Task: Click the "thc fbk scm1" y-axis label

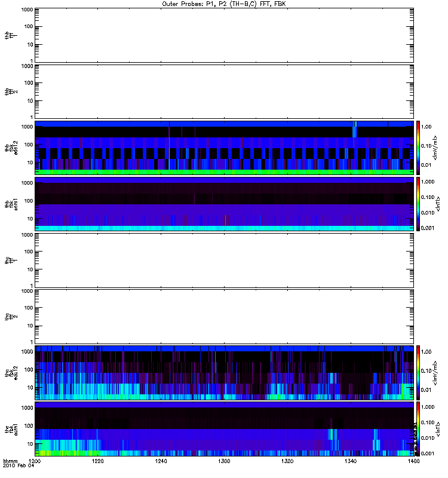Action: [x=11, y=429]
